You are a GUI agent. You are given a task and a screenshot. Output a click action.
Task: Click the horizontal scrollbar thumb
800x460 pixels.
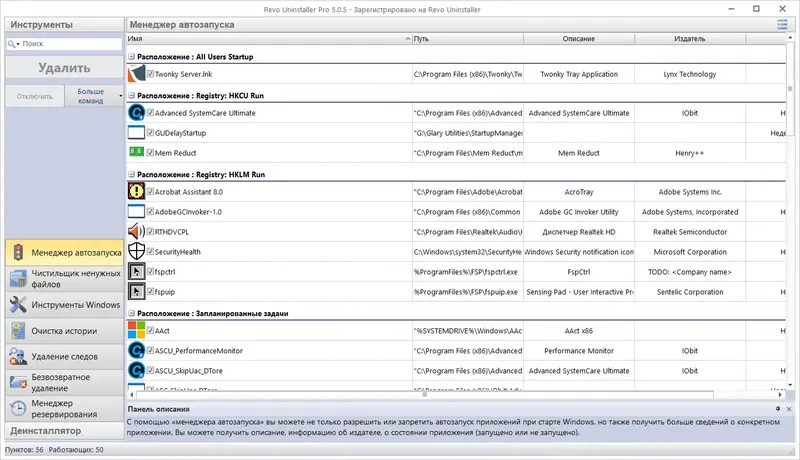pyautogui.click(x=424, y=394)
